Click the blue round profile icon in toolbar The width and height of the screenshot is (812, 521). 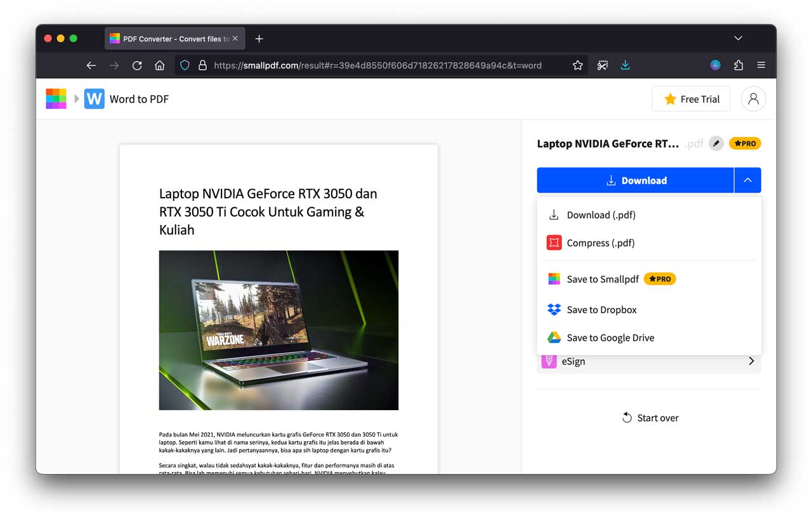[x=716, y=65]
